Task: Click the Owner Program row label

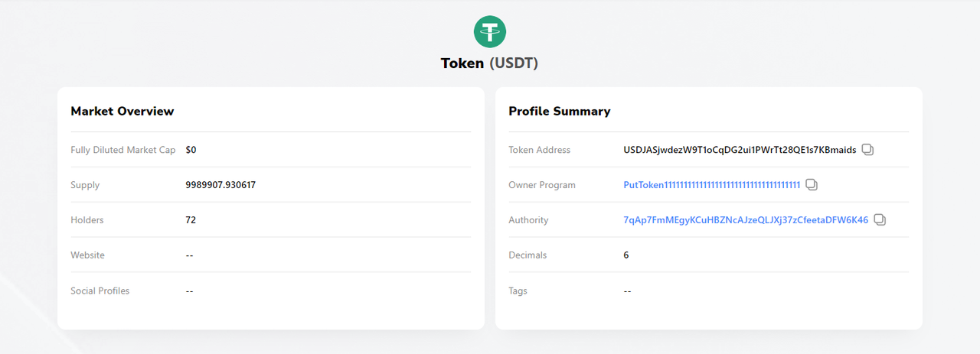Action: click(542, 185)
